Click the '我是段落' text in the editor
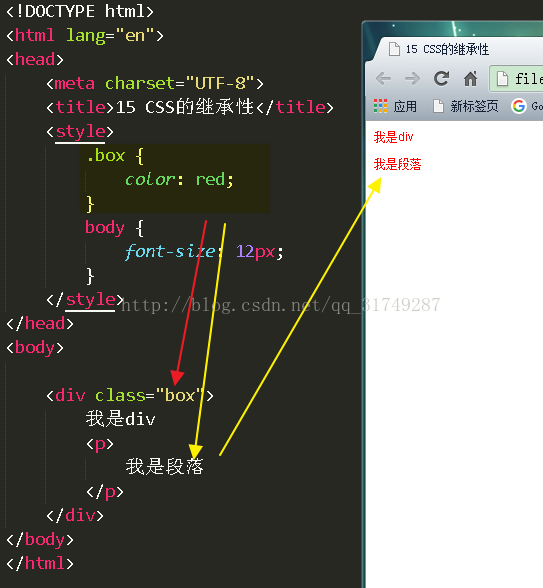The height and width of the screenshot is (588, 543). 164,467
